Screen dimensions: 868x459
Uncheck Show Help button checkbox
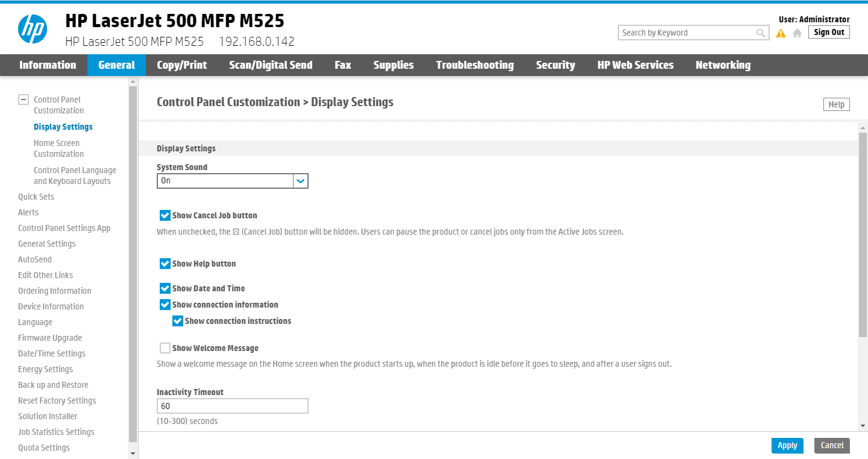tap(165, 264)
